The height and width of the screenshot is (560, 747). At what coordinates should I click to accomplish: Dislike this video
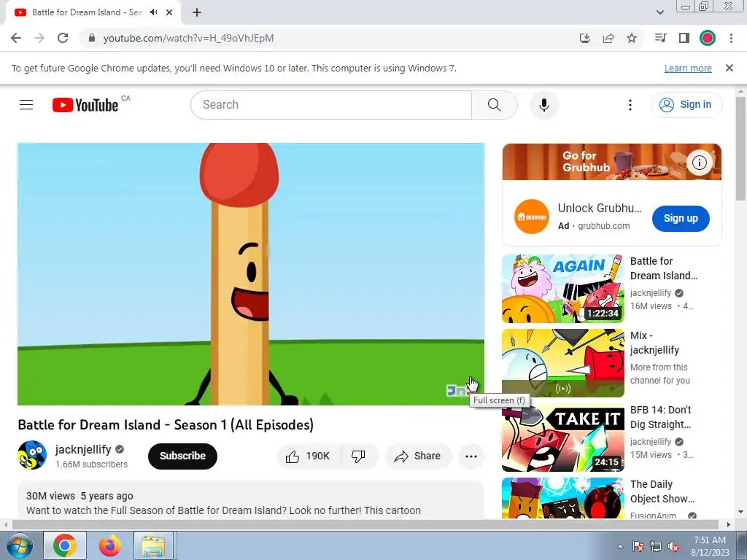click(359, 456)
